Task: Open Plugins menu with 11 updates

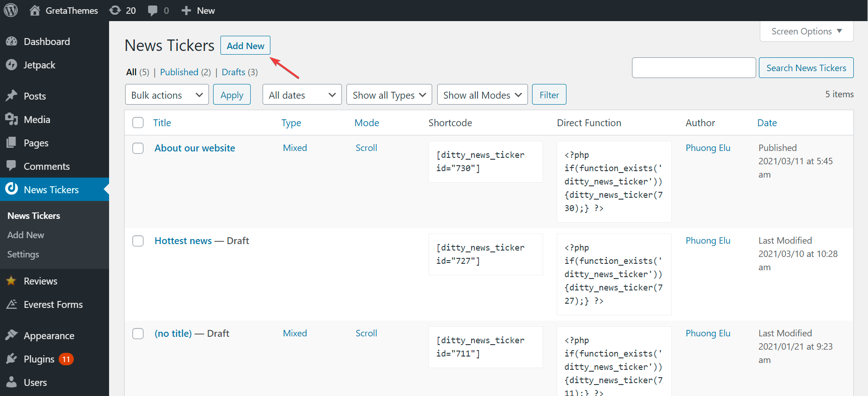Action: pos(39,359)
